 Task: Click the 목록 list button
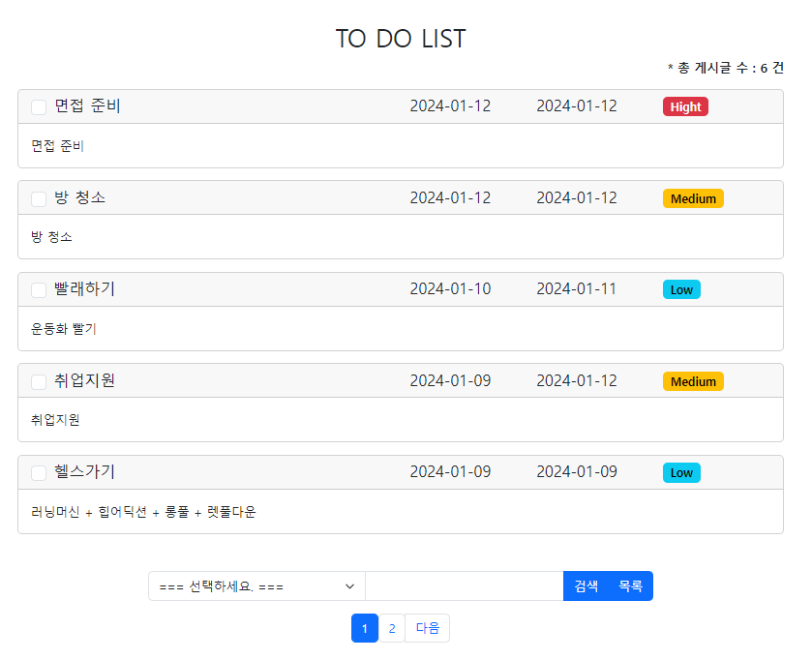(630, 586)
